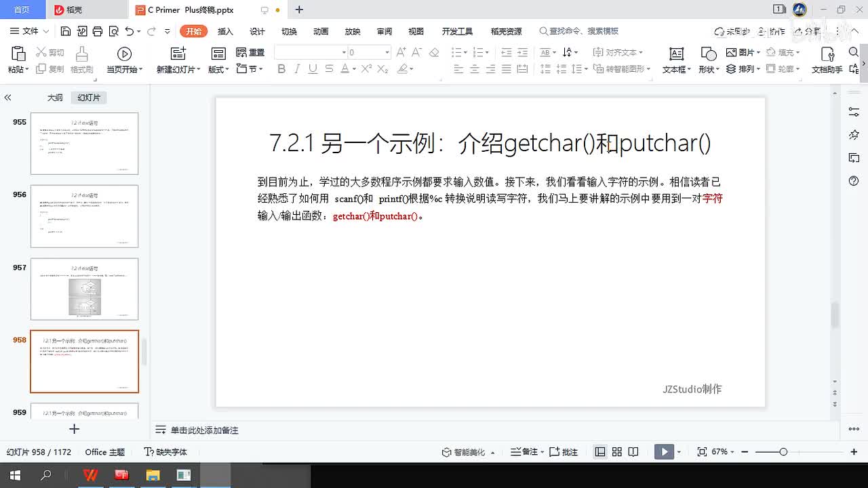Select normal view in status bar
The image size is (868, 488).
coord(600,452)
